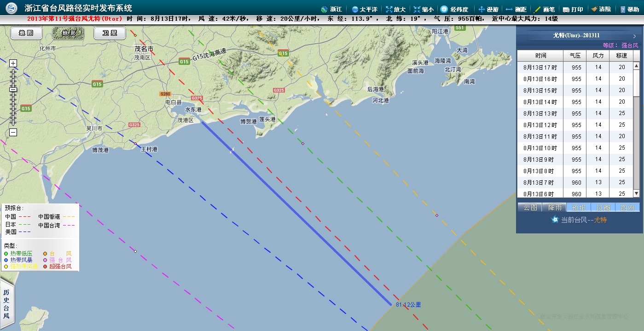
Task: Open the 云图 cloud image tab
Action: pos(530,208)
